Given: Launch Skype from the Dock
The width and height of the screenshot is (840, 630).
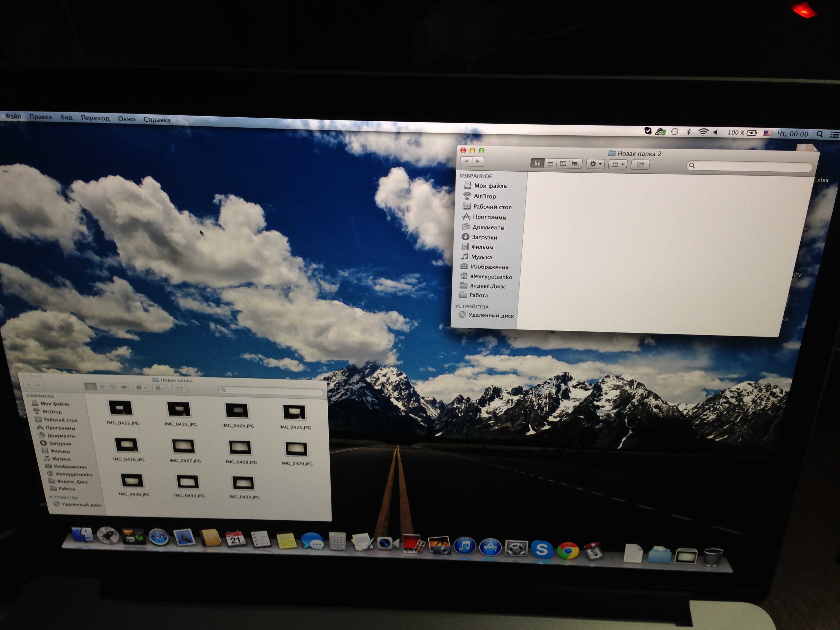Looking at the screenshot, I should [542, 549].
